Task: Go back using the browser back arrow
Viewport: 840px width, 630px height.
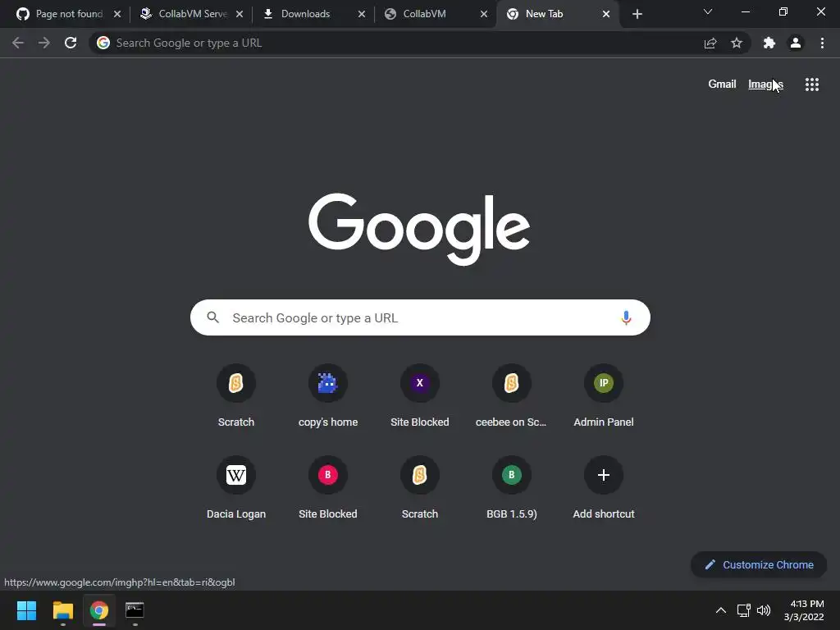Action: [18, 43]
